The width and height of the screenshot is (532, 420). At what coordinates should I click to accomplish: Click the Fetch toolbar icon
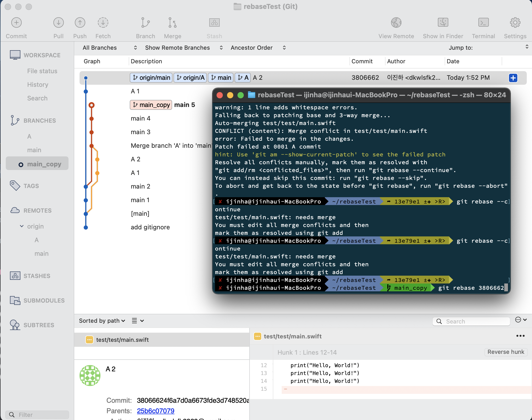pos(103,23)
